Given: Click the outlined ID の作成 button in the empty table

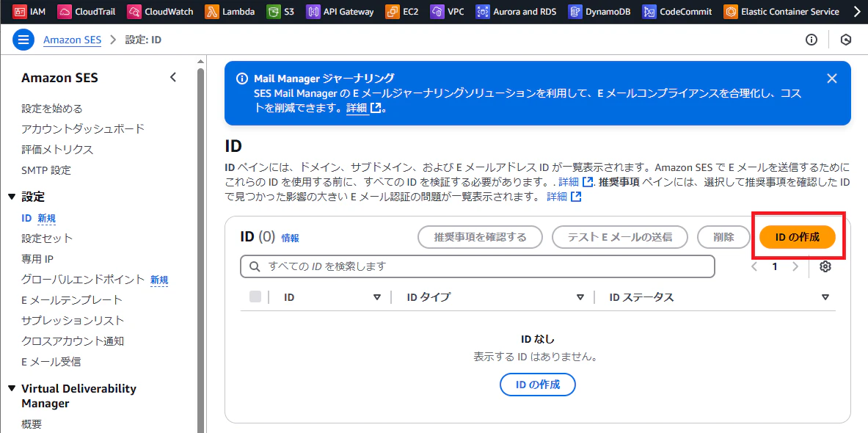Looking at the screenshot, I should tap(538, 385).
